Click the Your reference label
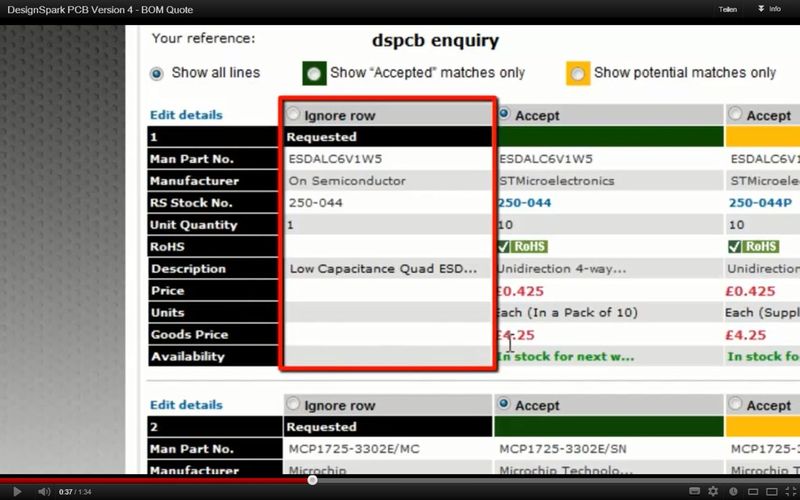The height and width of the screenshot is (500, 800). click(204, 38)
